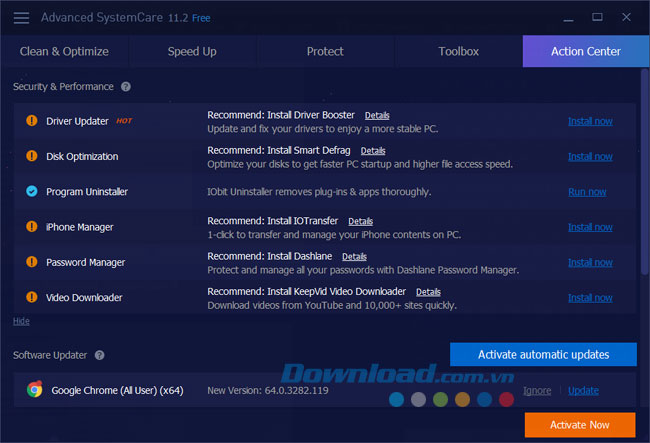Open the Toolbox tab
This screenshot has width=650, height=443.
[x=458, y=51]
